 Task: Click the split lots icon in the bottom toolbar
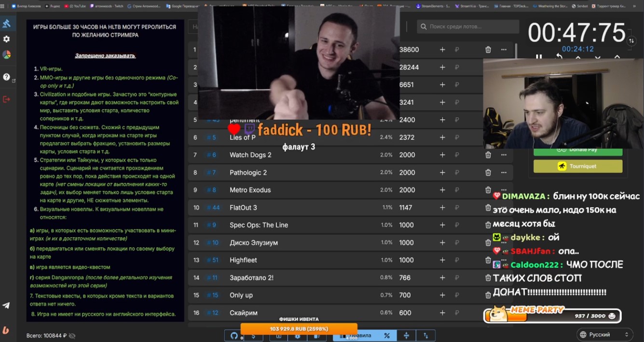pyautogui.click(x=406, y=335)
